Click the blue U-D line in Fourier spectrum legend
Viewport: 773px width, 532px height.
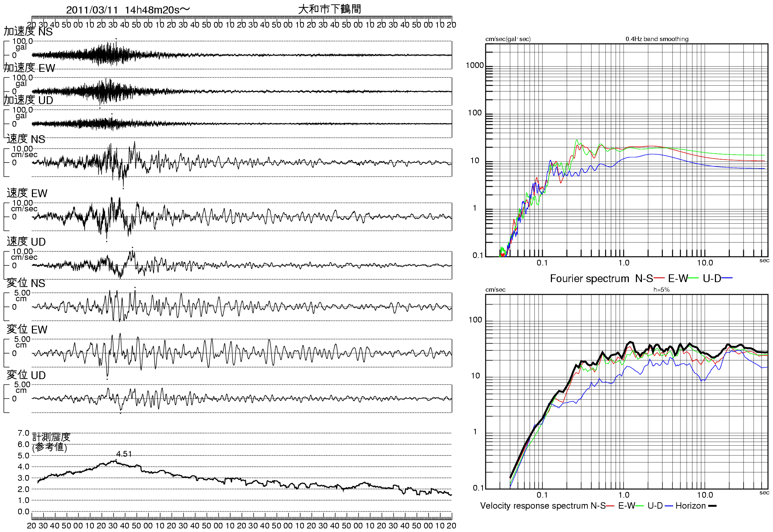pos(727,278)
